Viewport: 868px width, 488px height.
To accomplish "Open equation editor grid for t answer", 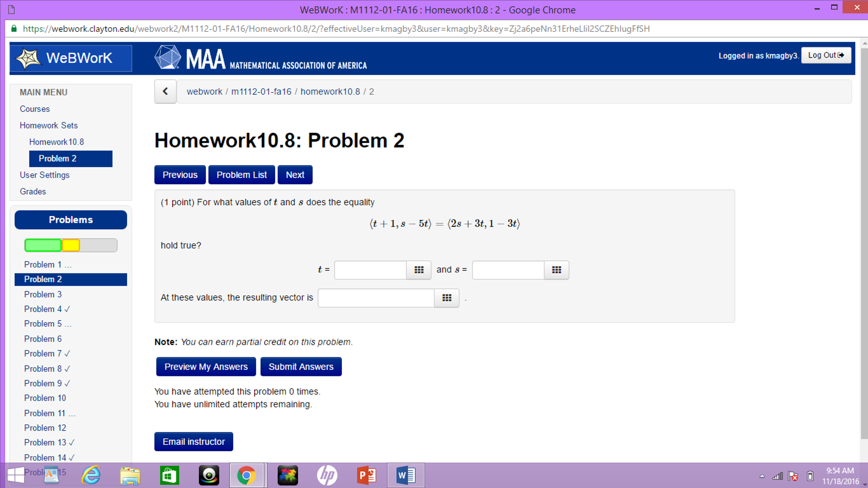I will (419, 270).
